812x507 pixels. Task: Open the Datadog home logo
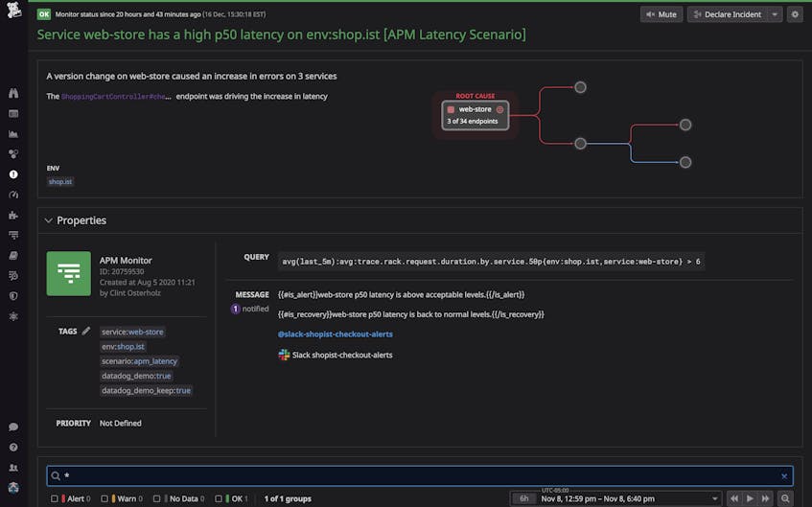(14, 10)
